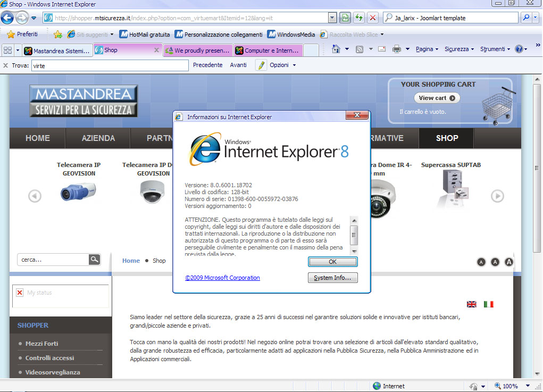The image size is (543, 392).
Task: Follow the ©2009 Microsoft Corporation link
Action: coord(222,278)
